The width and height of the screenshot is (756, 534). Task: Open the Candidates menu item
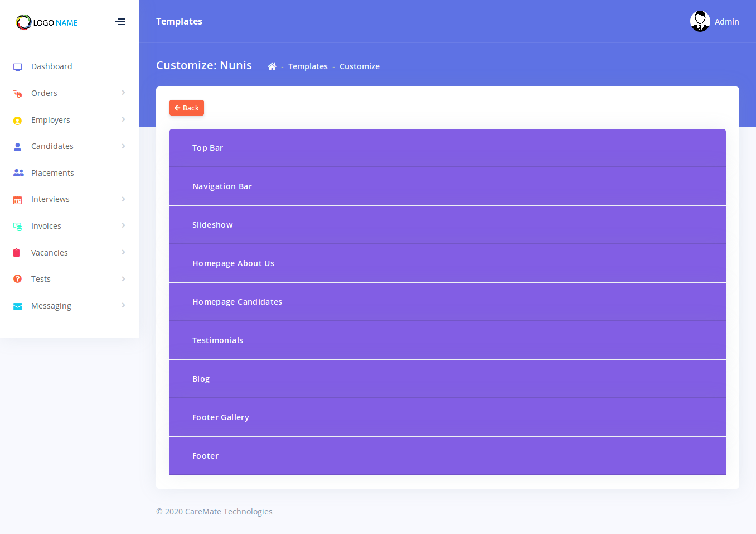click(x=52, y=146)
